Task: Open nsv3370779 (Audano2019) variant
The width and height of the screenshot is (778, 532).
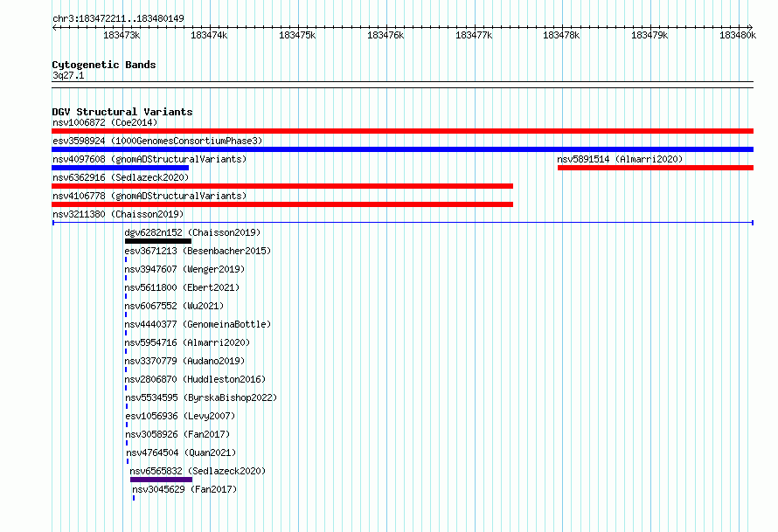Action: [x=184, y=361]
